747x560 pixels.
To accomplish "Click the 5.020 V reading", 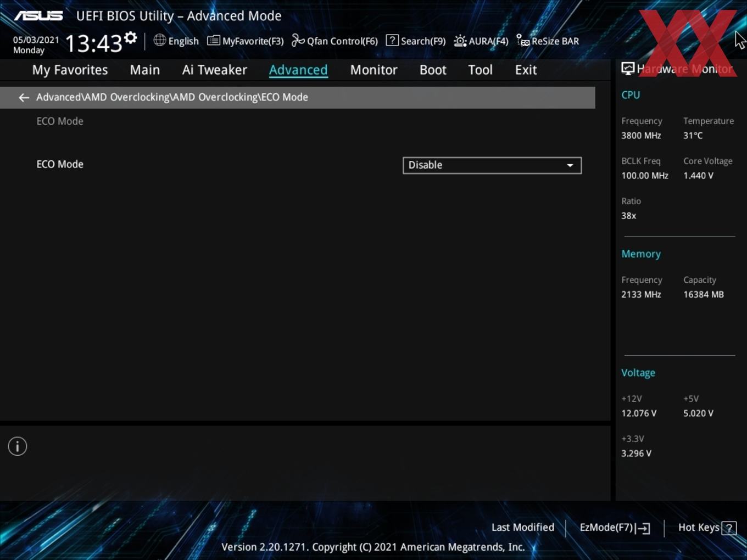I will pyautogui.click(x=698, y=413).
